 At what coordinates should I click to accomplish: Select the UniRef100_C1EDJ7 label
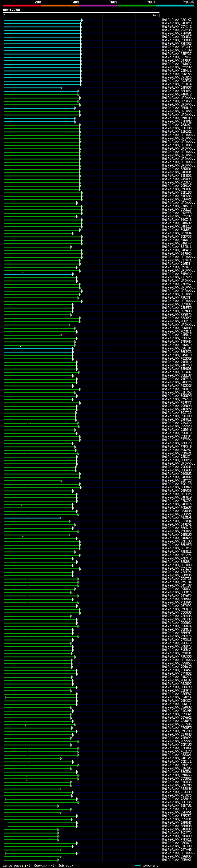(177, 335)
